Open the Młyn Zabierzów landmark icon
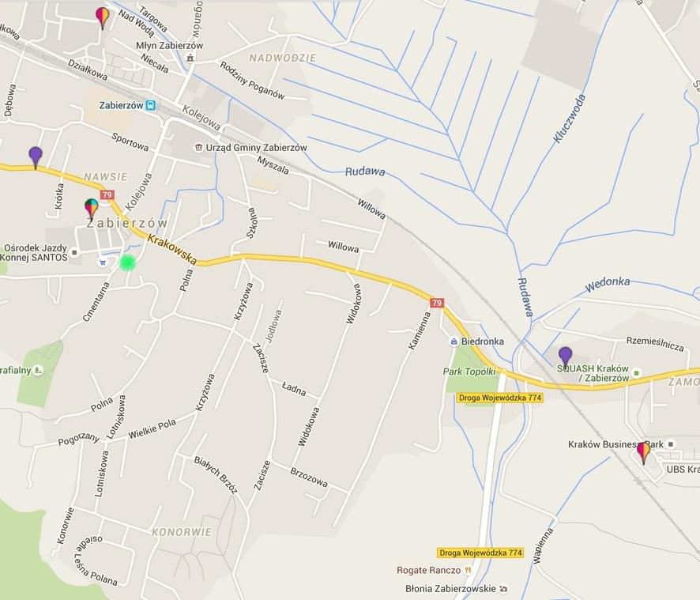 190,58
